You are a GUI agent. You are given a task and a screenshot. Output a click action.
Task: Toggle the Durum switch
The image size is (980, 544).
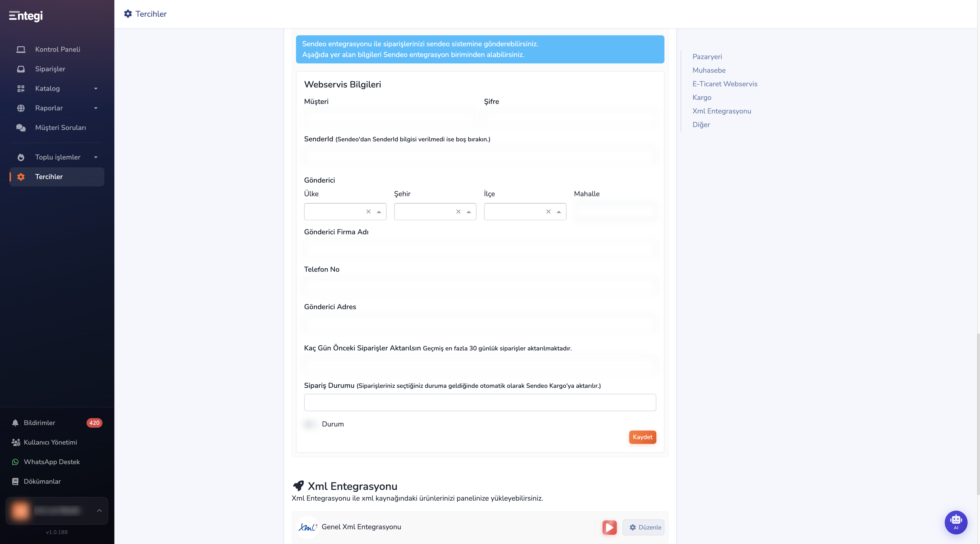310,424
